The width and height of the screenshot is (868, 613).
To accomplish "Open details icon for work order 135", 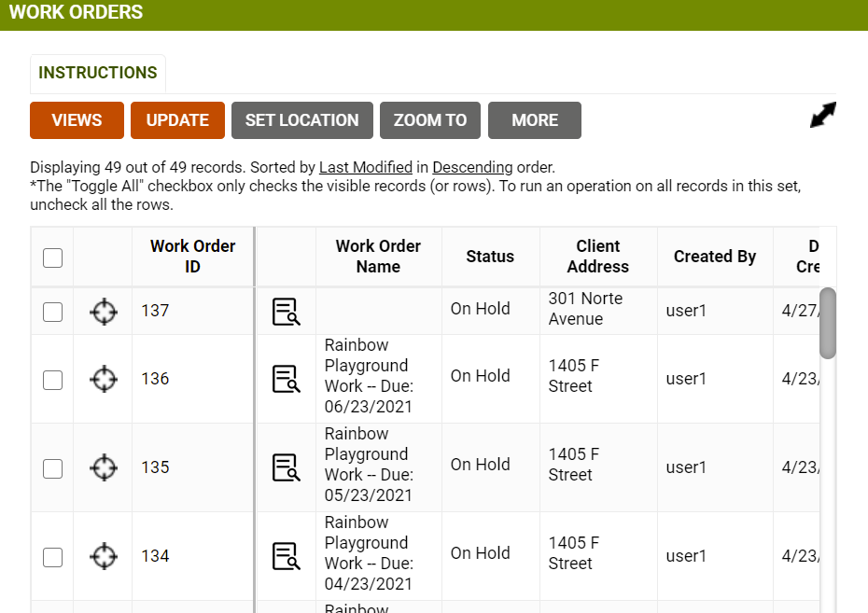I will click(286, 467).
